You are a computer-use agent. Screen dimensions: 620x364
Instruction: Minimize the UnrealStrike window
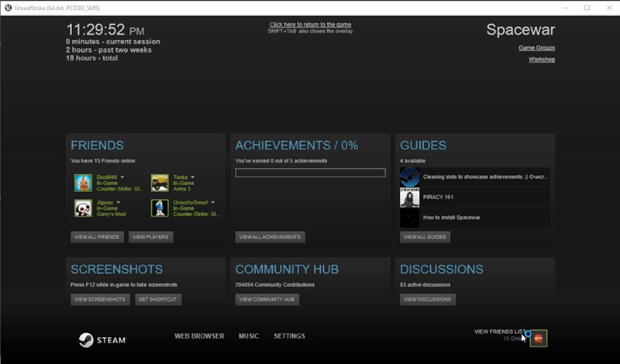coord(565,8)
